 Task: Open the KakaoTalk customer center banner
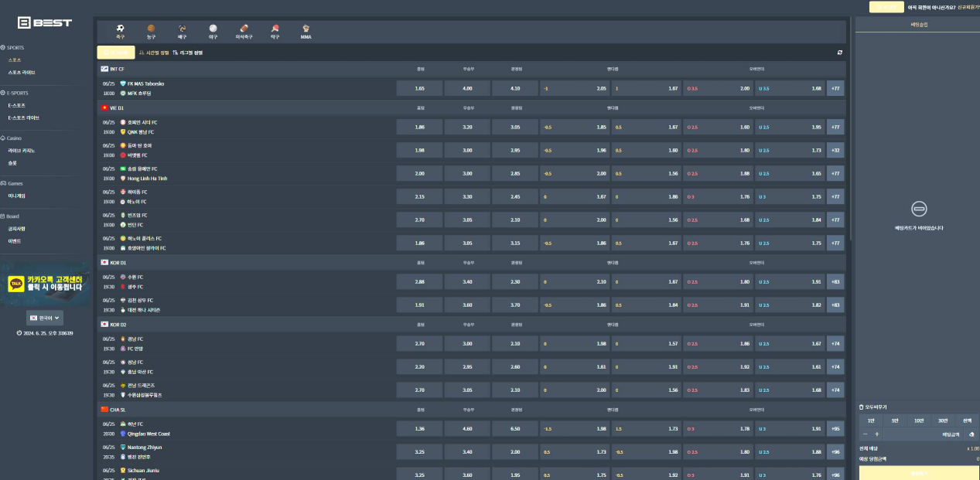click(x=45, y=284)
